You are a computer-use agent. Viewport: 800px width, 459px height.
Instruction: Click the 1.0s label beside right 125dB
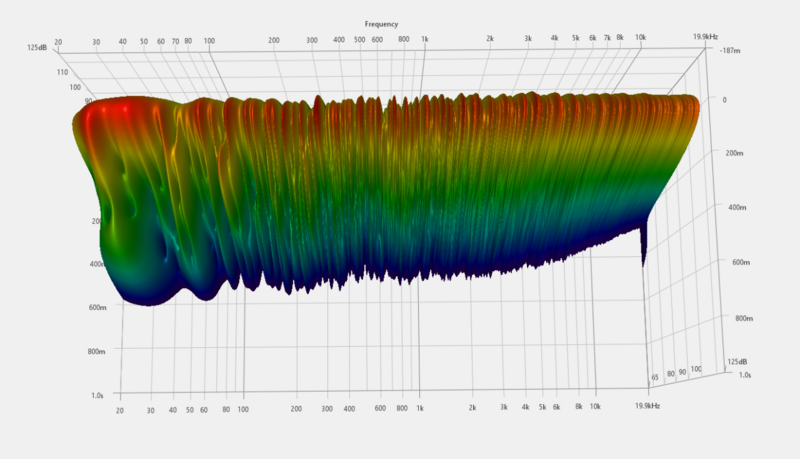[745, 375]
